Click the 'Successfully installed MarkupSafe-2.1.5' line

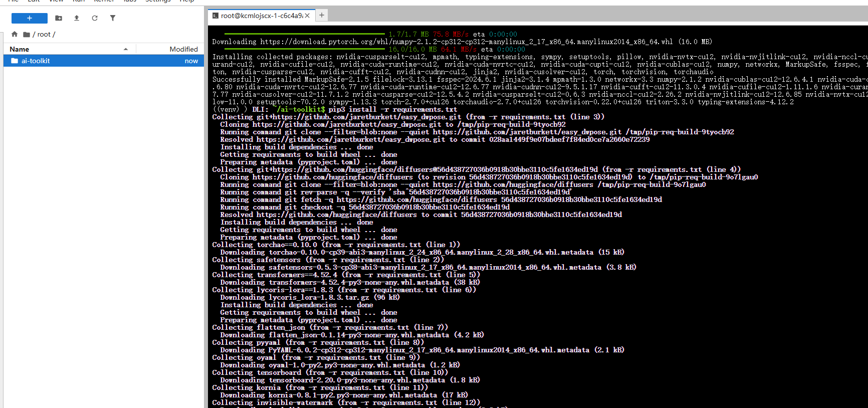[540, 79]
